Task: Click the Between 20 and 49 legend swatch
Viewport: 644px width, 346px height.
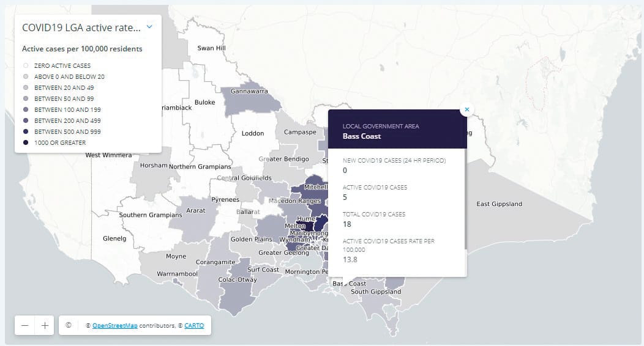Action: [26, 88]
